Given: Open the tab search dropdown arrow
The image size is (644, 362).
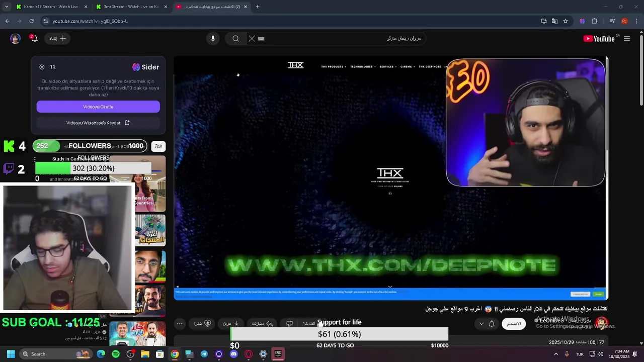Looking at the screenshot, I should (x=6, y=7).
